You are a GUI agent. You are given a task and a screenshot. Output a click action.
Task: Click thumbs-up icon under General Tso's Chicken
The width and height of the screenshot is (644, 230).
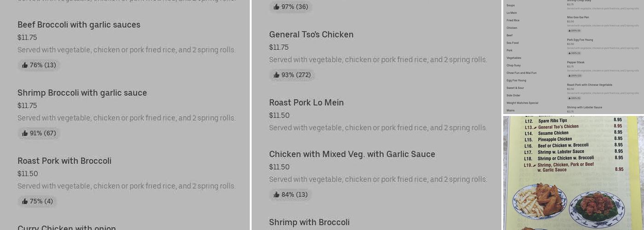pyautogui.click(x=276, y=75)
